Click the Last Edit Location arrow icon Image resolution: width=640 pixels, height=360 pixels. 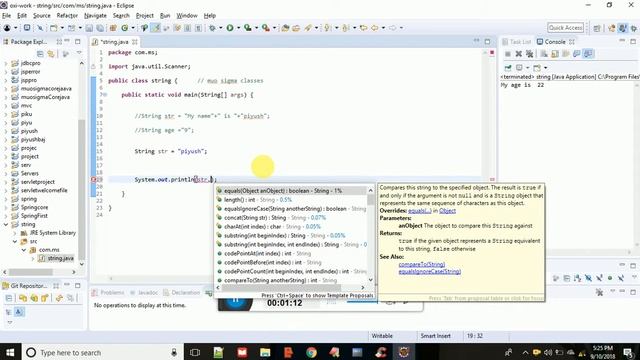pyautogui.click(x=363, y=28)
